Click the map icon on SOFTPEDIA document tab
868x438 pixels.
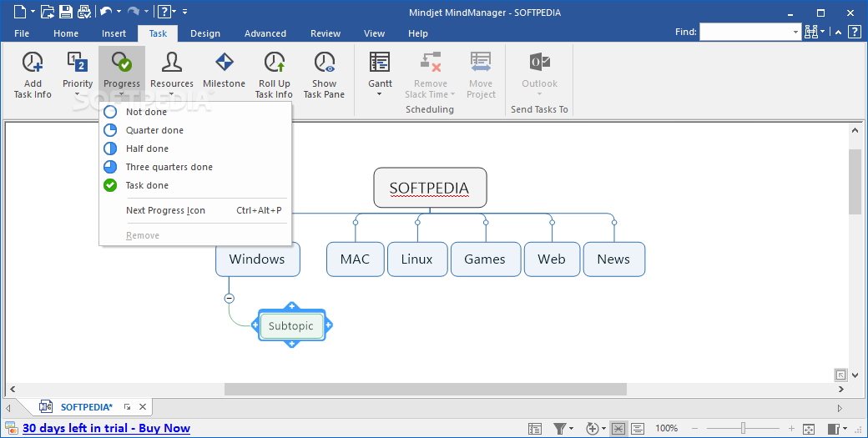click(46, 407)
